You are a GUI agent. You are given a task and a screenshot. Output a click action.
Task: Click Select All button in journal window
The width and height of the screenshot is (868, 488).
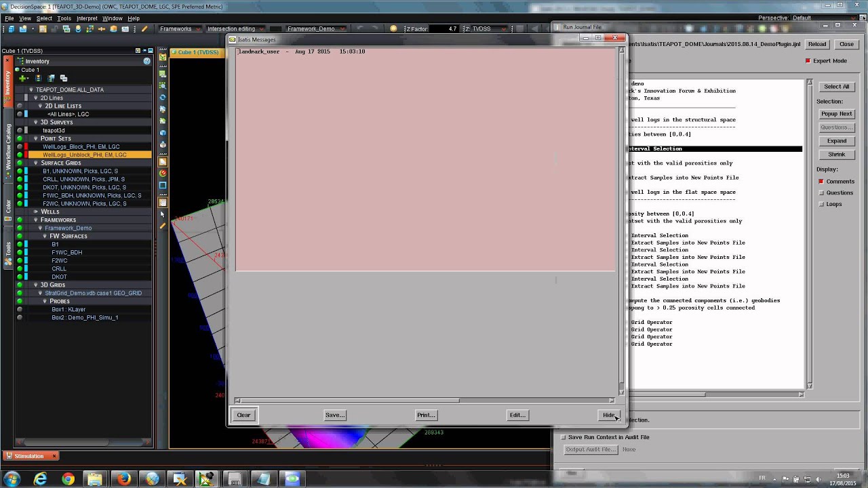[836, 87]
